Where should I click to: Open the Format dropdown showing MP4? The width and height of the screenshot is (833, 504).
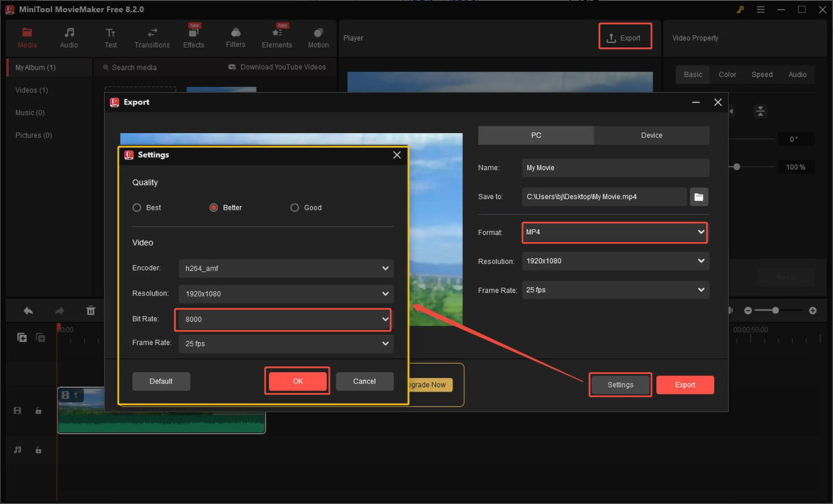(x=614, y=232)
